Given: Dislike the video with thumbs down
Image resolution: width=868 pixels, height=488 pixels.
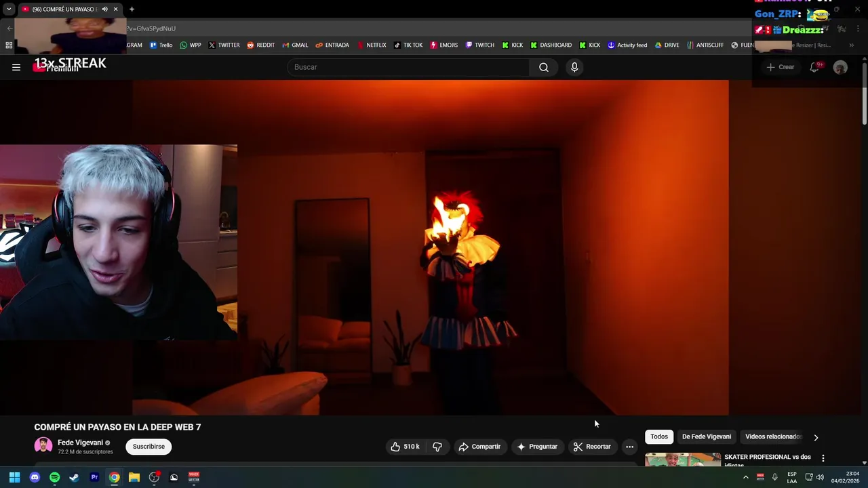Looking at the screenshot, I should (x=437, y=447).
